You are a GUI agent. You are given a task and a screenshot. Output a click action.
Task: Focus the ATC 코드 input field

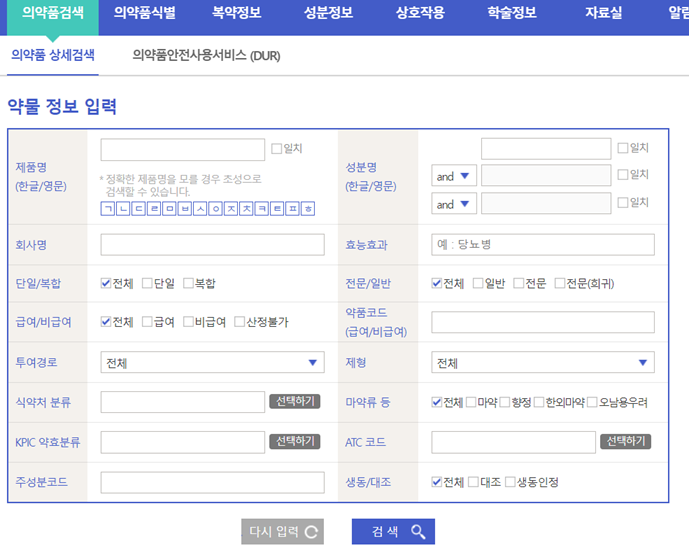pos(514,442)
